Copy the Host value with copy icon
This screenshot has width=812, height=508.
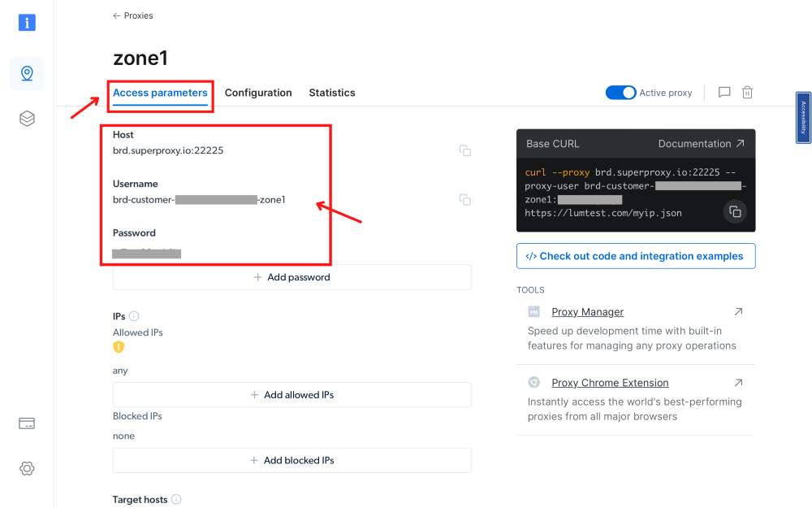click(x=464, y=150)
